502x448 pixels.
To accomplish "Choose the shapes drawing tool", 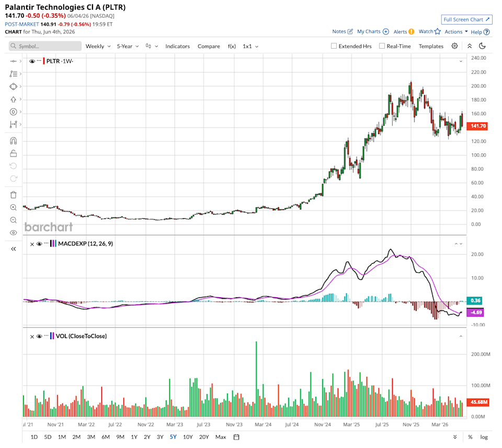I will point(13,86).
